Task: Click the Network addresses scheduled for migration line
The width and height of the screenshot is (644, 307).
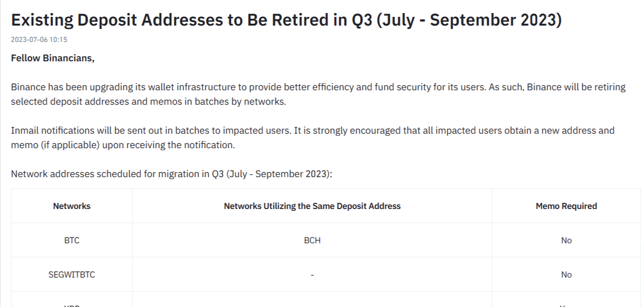Action: click(172, 174)
